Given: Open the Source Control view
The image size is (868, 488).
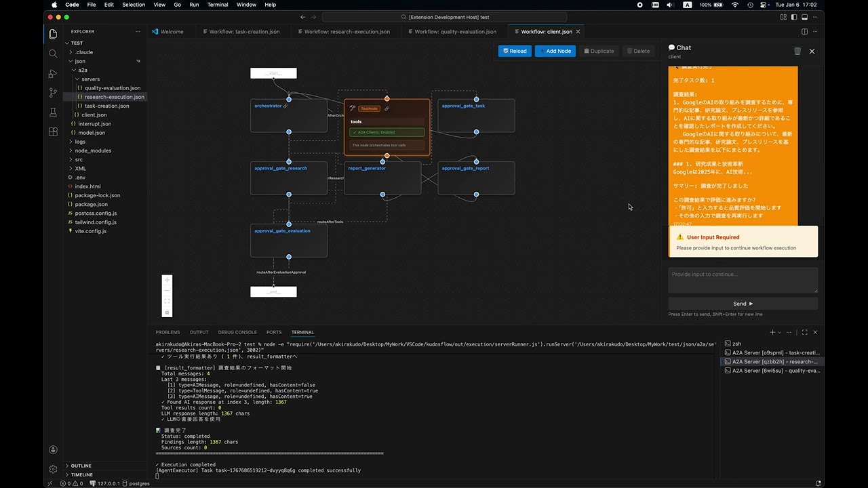Looking at the screenshot, I should (53, 93).
